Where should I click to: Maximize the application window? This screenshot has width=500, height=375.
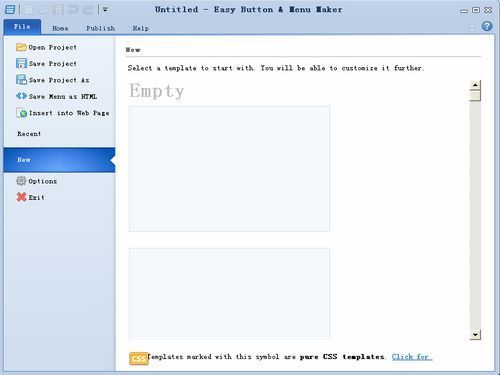[476, 10]
